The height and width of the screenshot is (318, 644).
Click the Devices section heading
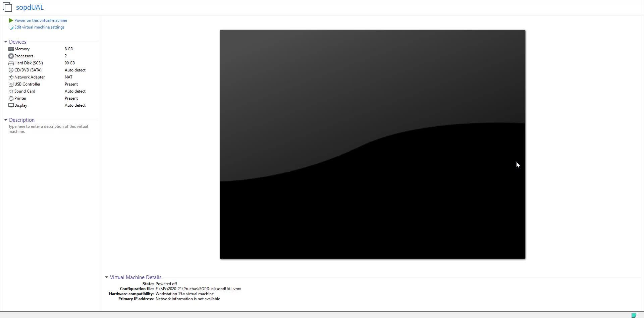pyautogui.click(x=18, y=42)
